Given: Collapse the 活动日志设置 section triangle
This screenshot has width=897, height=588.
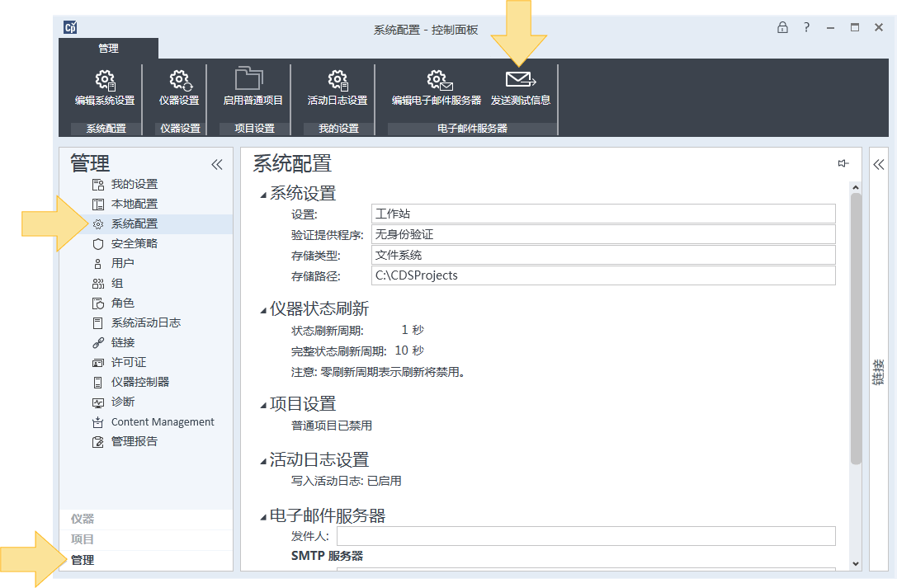Looking at the screenshot, I should click(263, 462).
